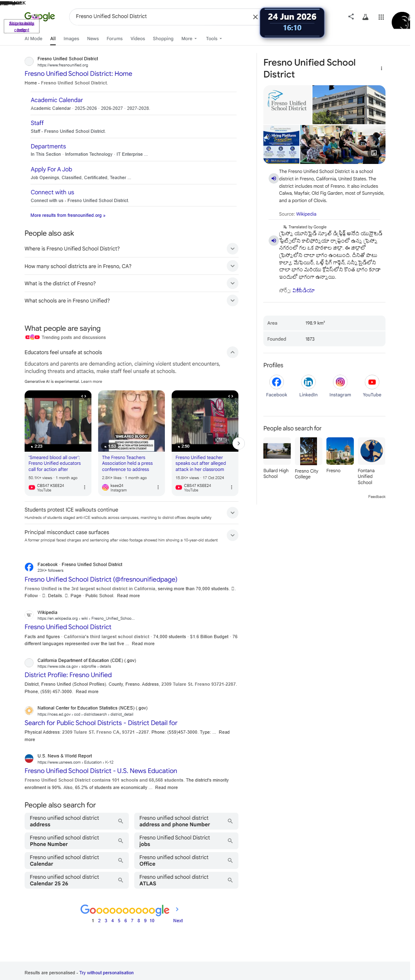
Task: Click 'More results from fresnounified.org'
Action: 68,215
